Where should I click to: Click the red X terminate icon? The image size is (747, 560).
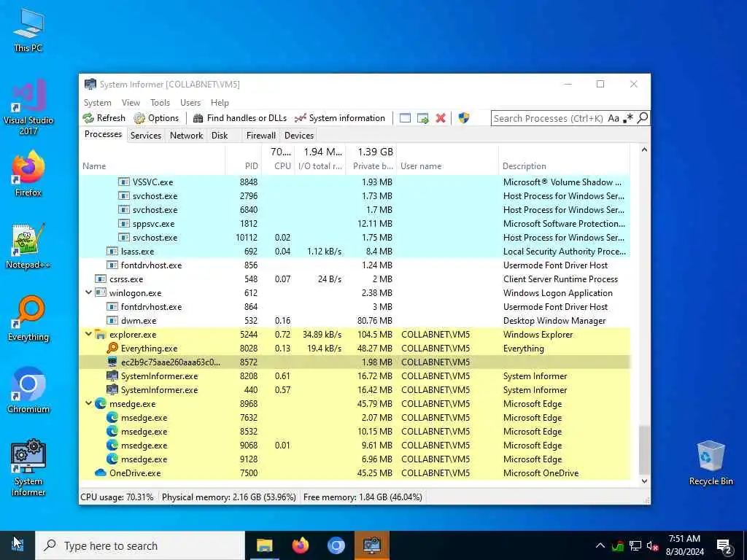(441, 118)
